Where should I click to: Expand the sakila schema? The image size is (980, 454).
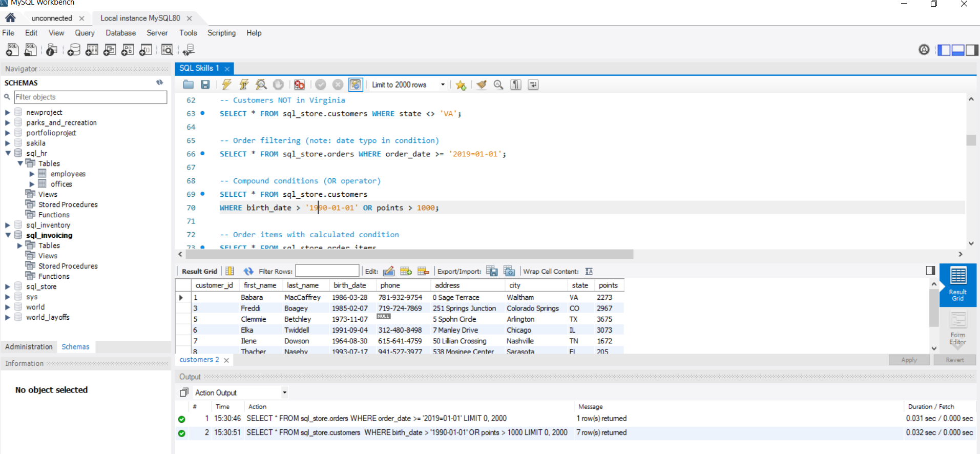[x=8, y=143]
